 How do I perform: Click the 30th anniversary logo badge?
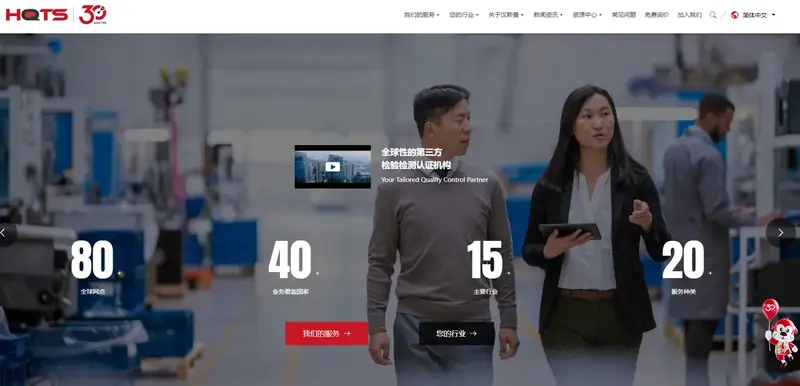click(x=92, y=14)
